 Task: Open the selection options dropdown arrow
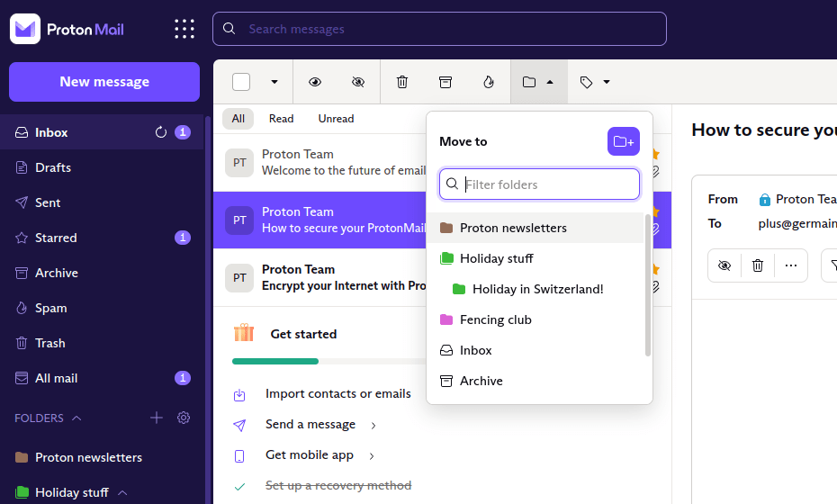(x=274, y=82)
